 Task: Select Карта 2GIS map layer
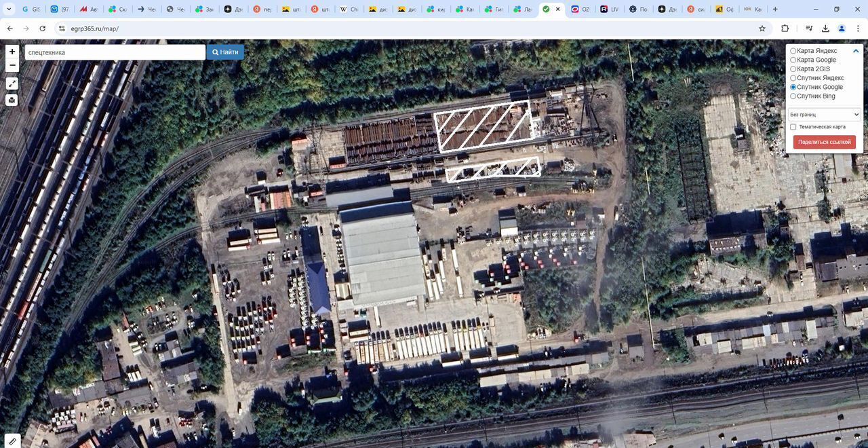793,69
